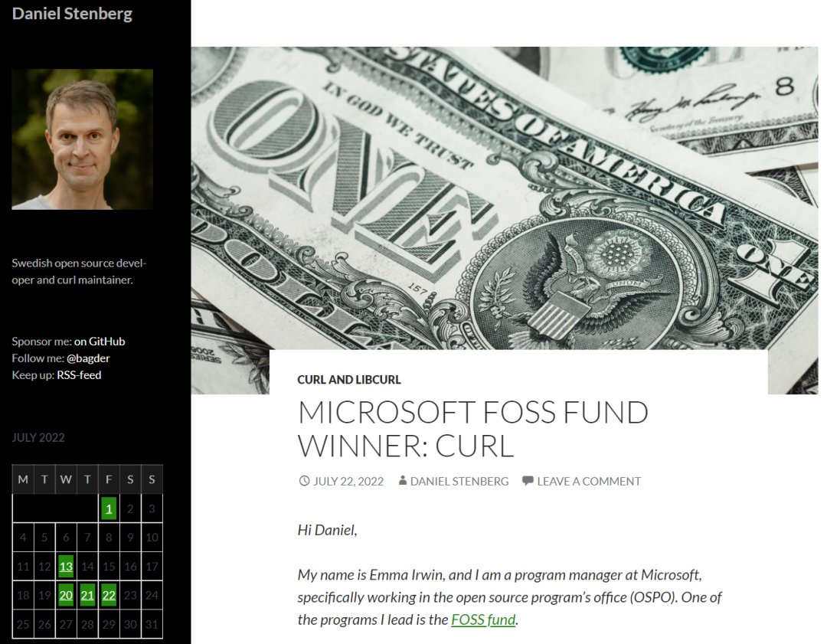Viewport: 827px width, 644px height.
Task: Click the clock icon beside July 22, 2022
Action: pyautogui.click(x=304, y=481)
